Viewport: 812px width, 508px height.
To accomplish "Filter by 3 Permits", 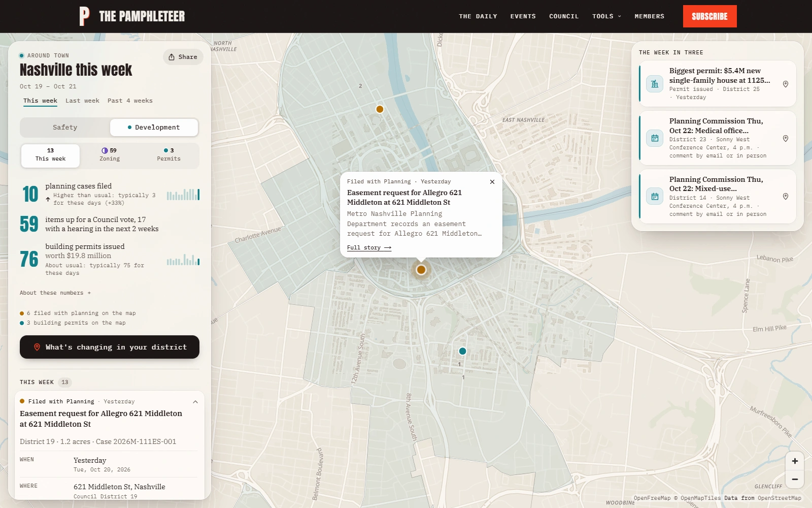I will [x=169, y=155].
